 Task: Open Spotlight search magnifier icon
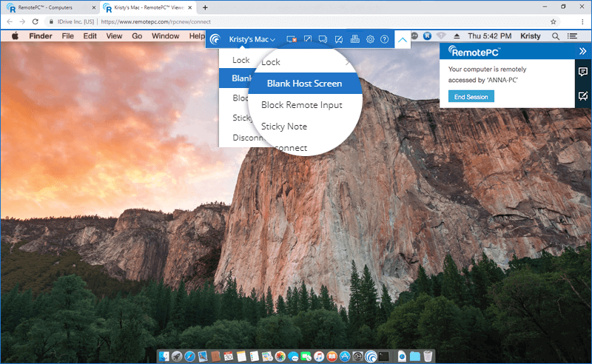[556, 36]
